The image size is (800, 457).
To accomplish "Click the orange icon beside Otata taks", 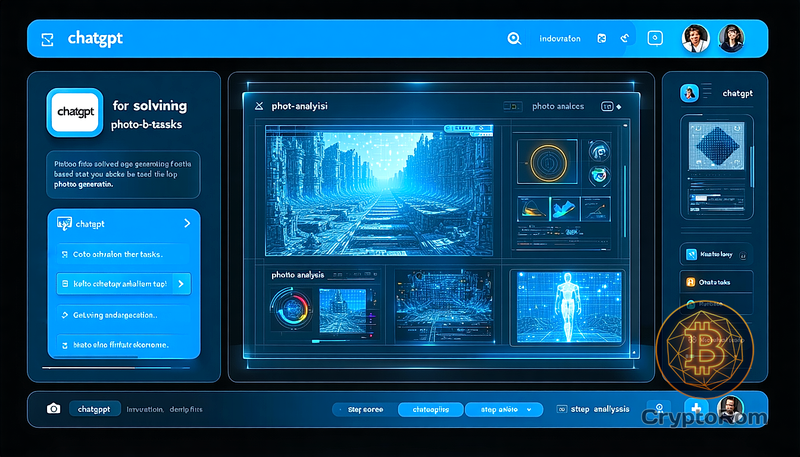I will [x=690, y=282].
